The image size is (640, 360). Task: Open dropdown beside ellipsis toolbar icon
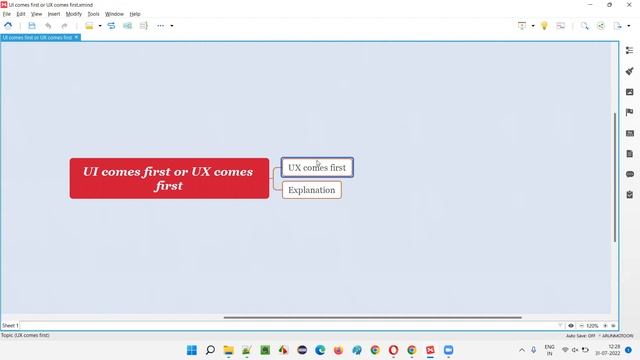172,26
